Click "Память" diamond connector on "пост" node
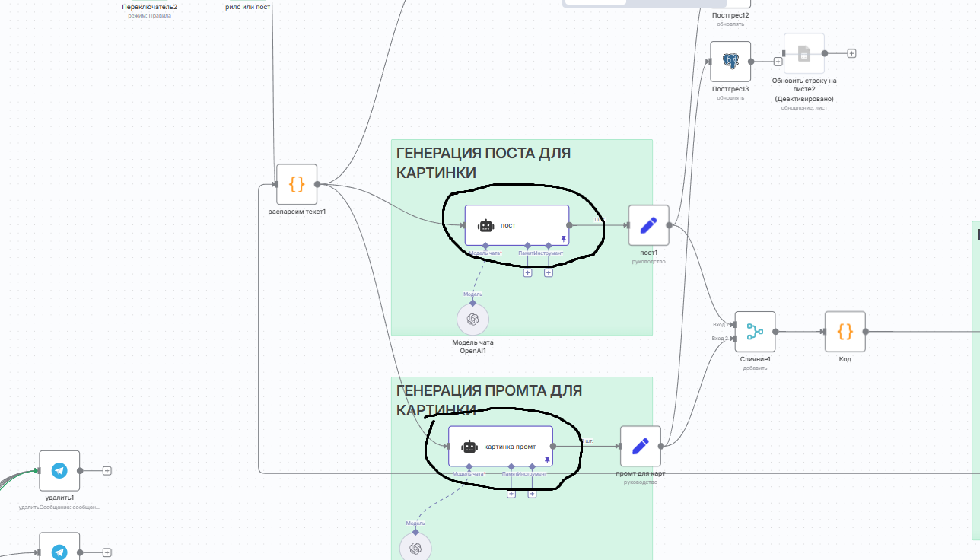 point(527,246)
